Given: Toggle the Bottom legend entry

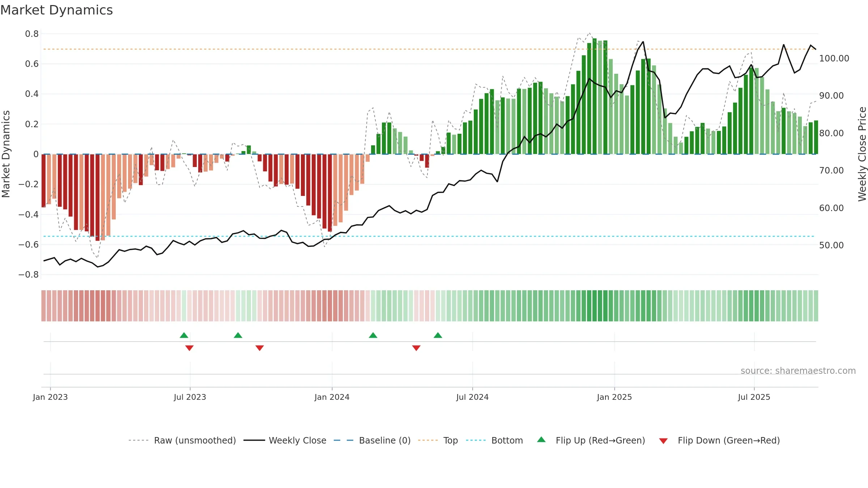Looking at the screenshot, I should [494, 440].
